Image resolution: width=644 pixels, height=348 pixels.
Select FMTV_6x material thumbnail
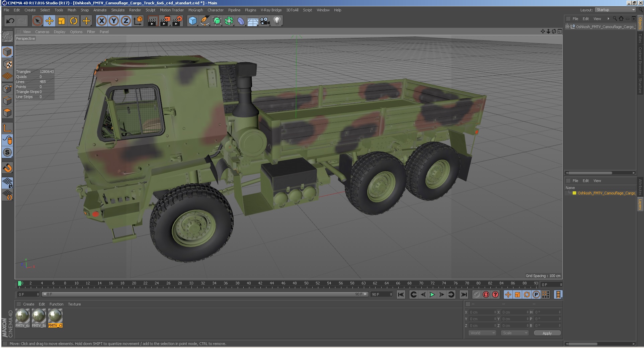click(x=22, y=316)
